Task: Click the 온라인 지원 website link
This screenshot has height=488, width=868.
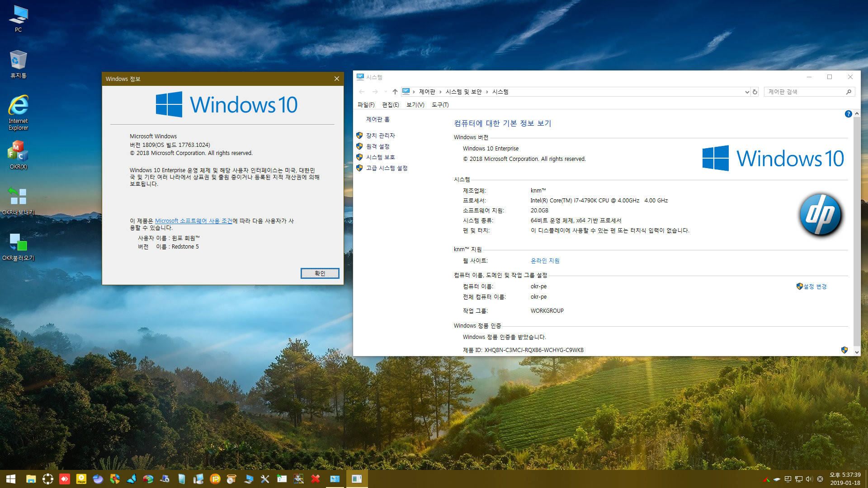Action: click(545, 261)
